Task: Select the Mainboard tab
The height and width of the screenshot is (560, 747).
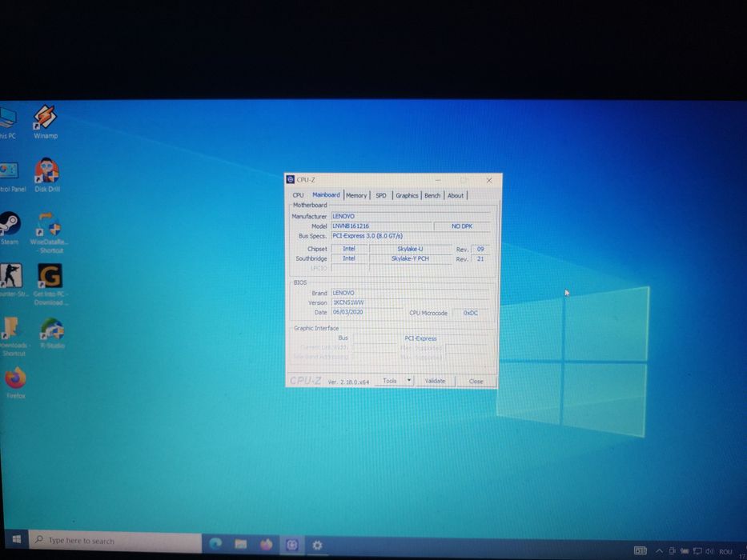Action: coord(327,194)
